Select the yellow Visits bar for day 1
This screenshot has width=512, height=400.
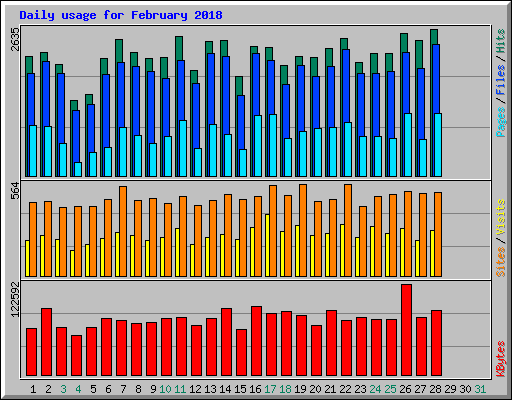pos(27,258)
